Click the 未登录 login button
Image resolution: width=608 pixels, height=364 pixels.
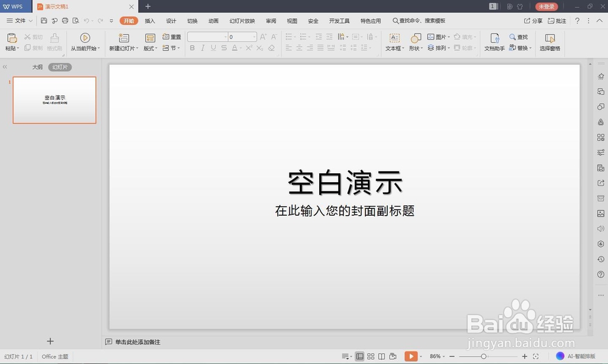tap(547, 6)
